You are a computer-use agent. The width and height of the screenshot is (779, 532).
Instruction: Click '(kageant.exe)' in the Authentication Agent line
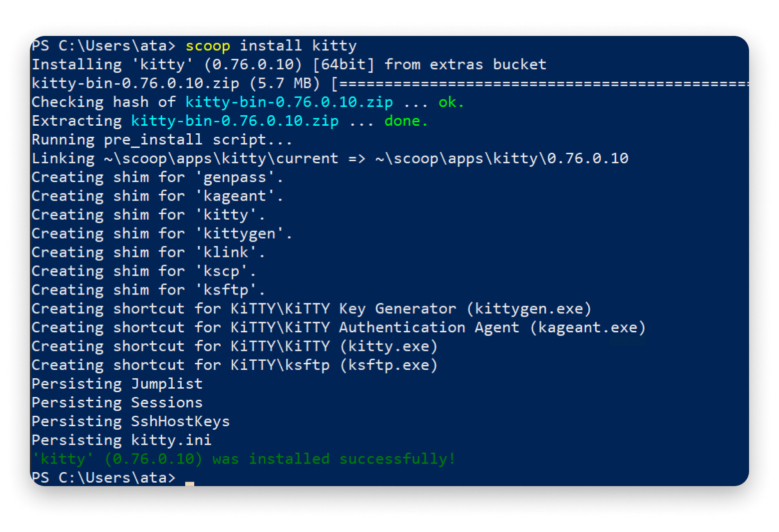(x=588, y=328)
